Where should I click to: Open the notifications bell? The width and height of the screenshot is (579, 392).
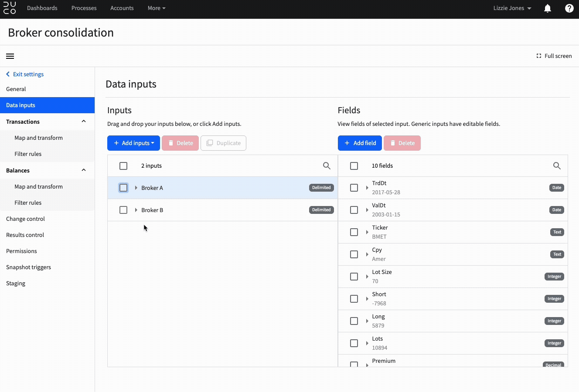click(x=548, y=8)
